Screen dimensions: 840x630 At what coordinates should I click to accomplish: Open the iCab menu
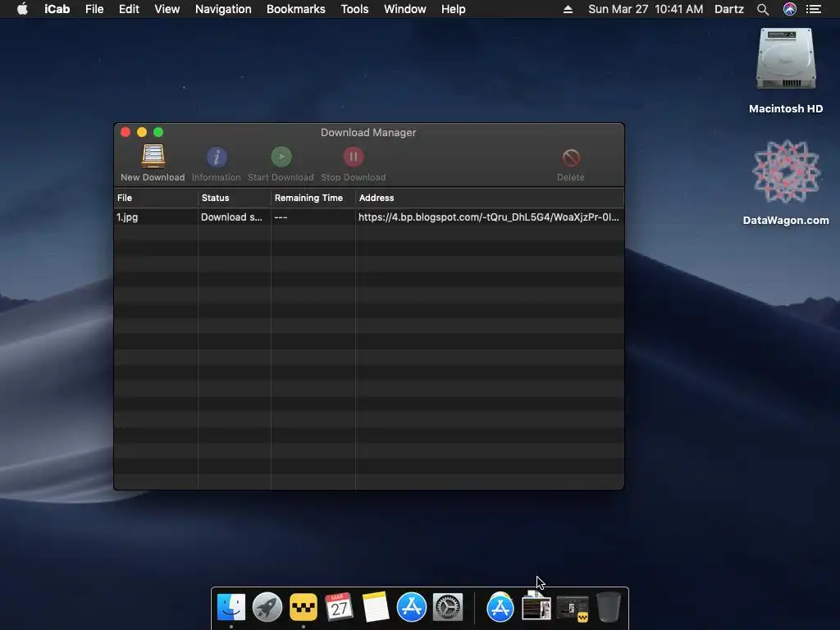(57, 9)
